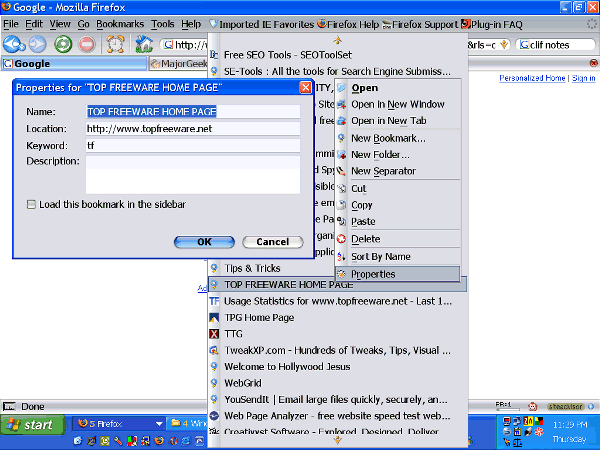Screen dimensions: 600x450
Task: Click the Name field in Properties dialog
Action: click(x=193, y=111)
